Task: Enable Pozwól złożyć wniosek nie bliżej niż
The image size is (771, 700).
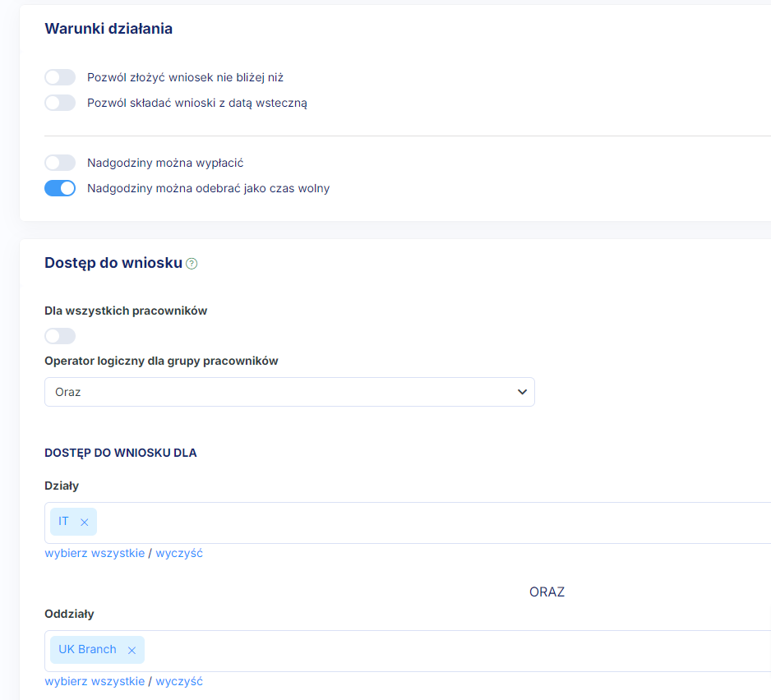Action: pos(60,77)
